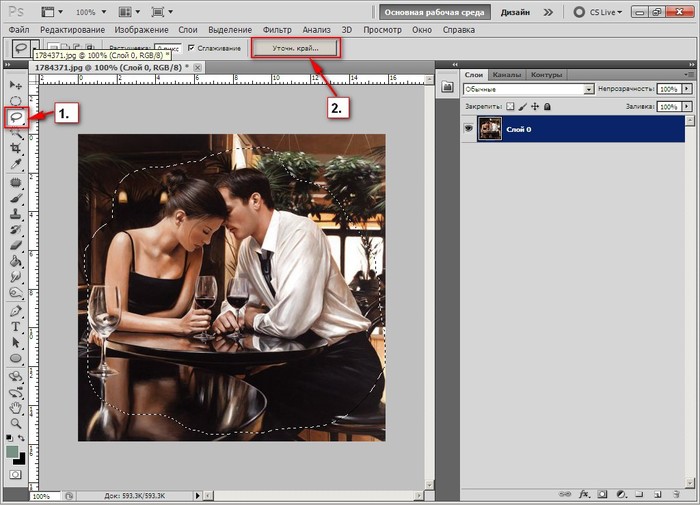This screenshot has height=505, width=700.
Task: Select the Hand tool
Action: pos(16,407)
